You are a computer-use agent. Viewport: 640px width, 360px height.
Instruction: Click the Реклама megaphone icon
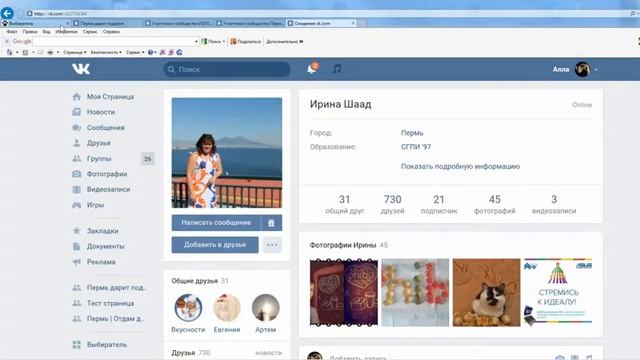76,262
